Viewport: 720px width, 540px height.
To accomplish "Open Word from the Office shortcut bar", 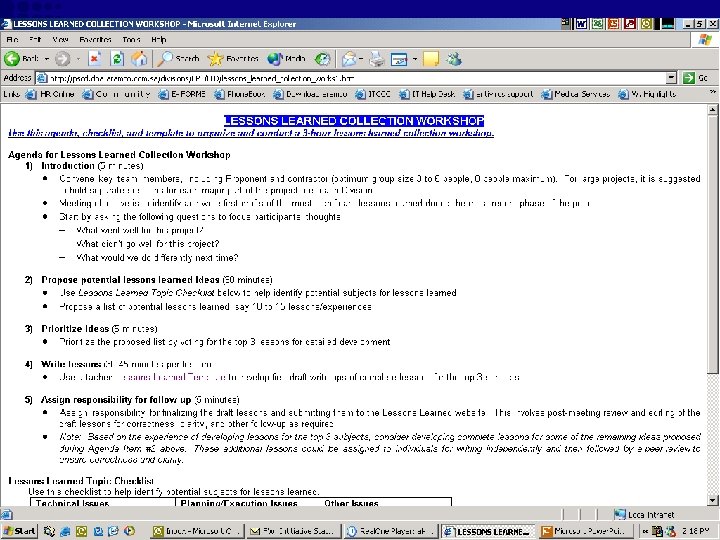I will (581, 23).
